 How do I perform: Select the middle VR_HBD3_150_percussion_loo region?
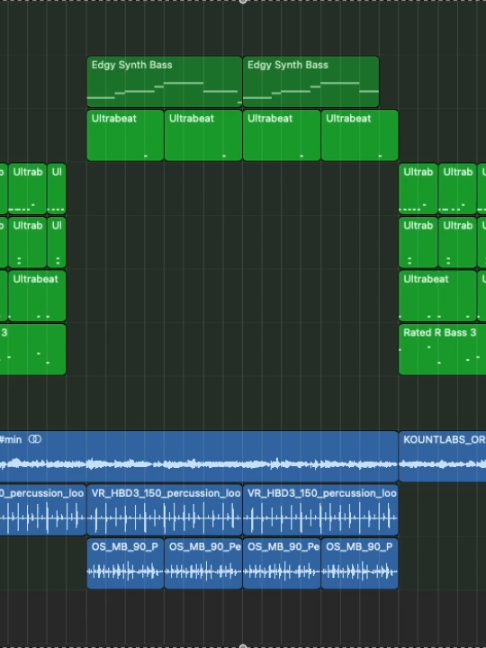click(x=164, y=510)
